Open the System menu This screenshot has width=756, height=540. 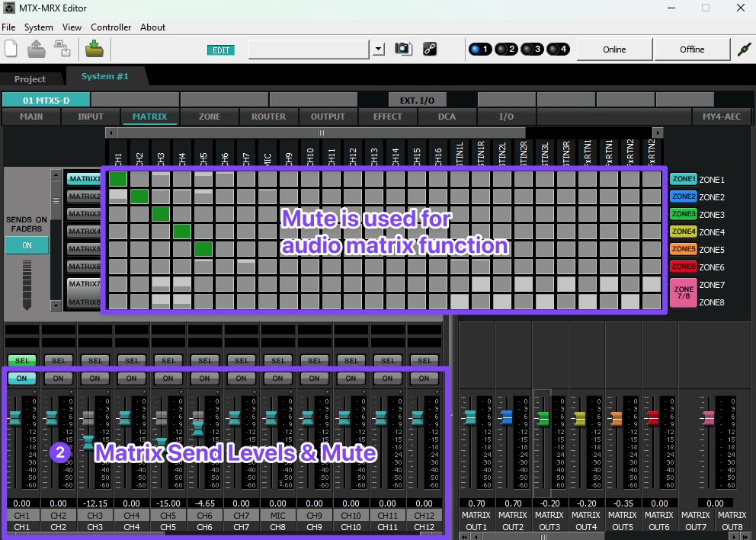click(39, 27)
